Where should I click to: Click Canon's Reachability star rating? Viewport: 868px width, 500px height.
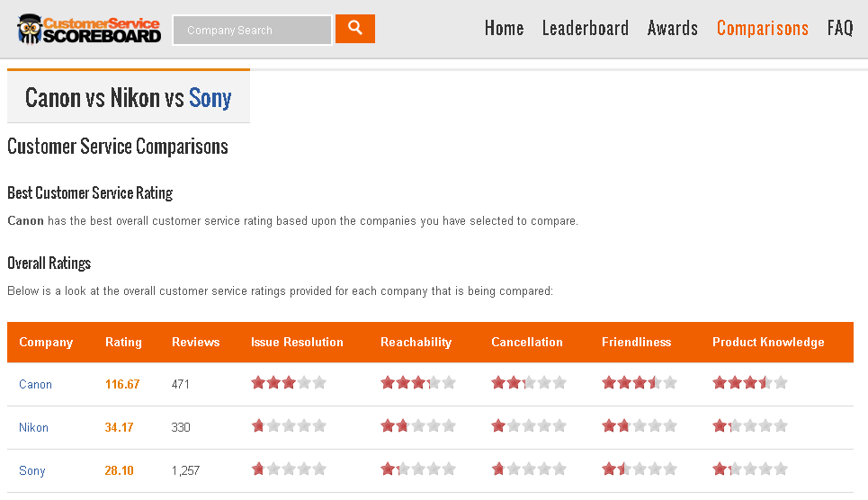click(x=418, y=382)
